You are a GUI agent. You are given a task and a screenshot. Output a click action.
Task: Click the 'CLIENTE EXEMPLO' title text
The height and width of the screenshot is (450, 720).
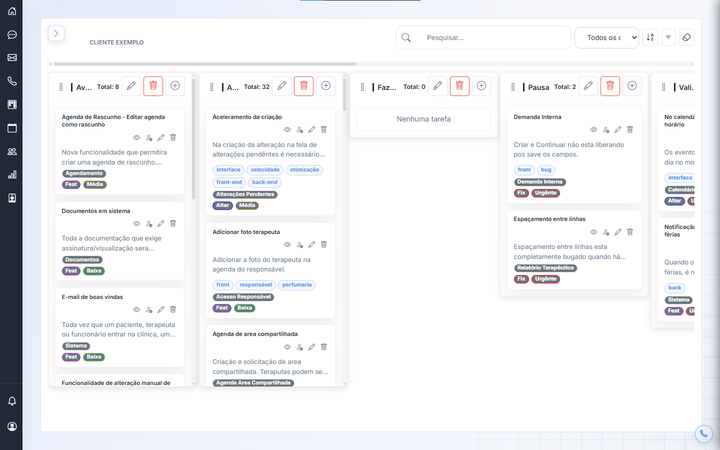[x=117, y=42]
